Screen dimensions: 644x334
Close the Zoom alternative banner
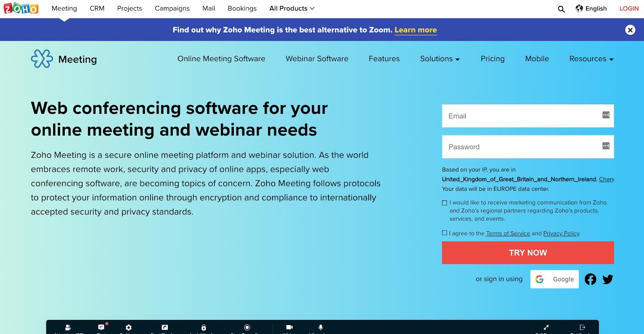(630, 30)
